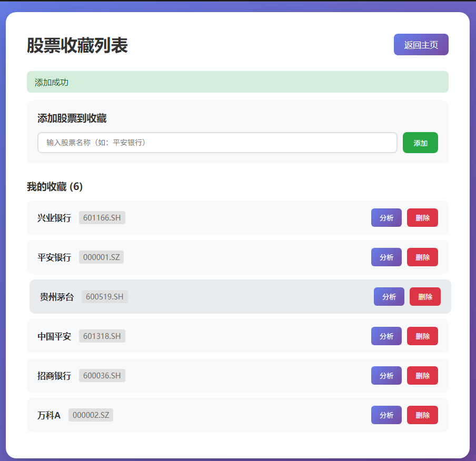Click the 平安银行 stock name

pos(54,257)
